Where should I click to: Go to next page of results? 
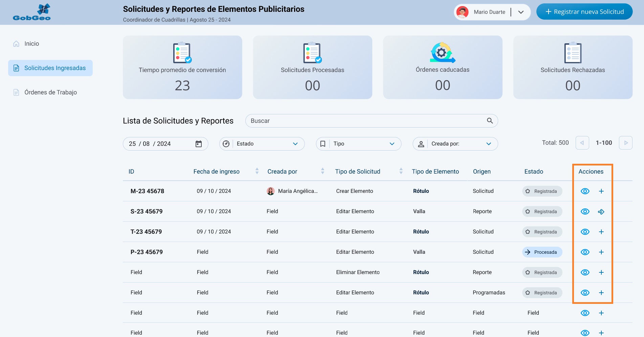(x=625, y=143)
